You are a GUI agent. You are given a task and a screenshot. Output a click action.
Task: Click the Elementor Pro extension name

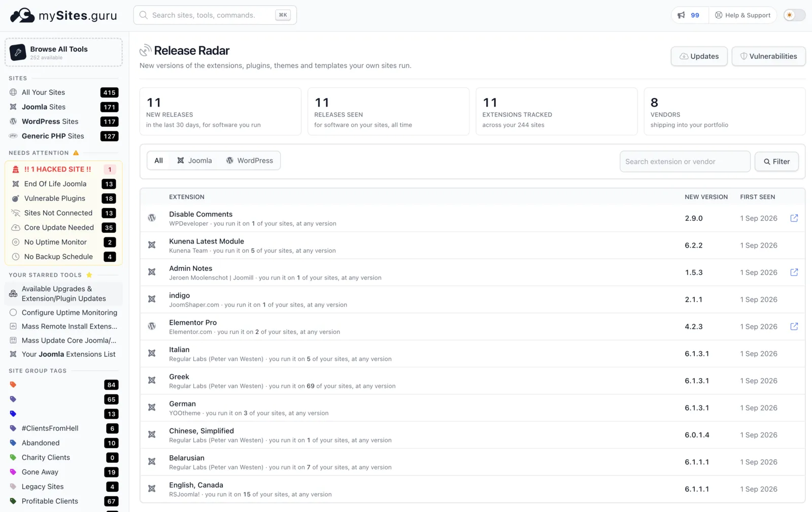click(x=193, y=323)
